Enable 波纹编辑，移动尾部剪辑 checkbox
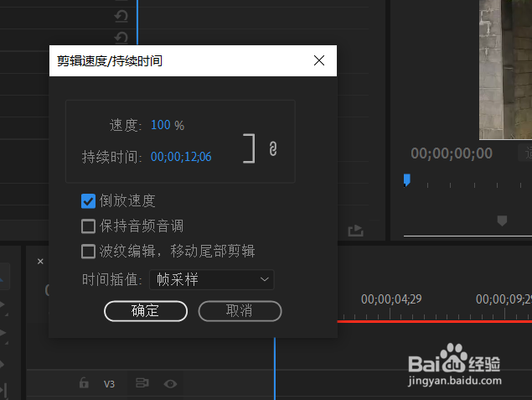This screenshot has height=400, width=532. coord(88,252)
